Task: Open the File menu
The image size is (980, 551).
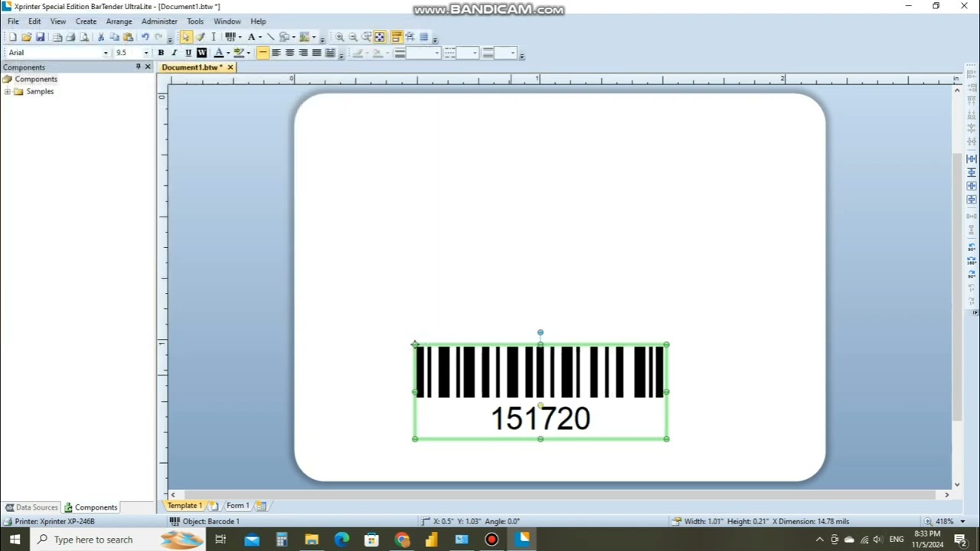Action: point(13,21)
